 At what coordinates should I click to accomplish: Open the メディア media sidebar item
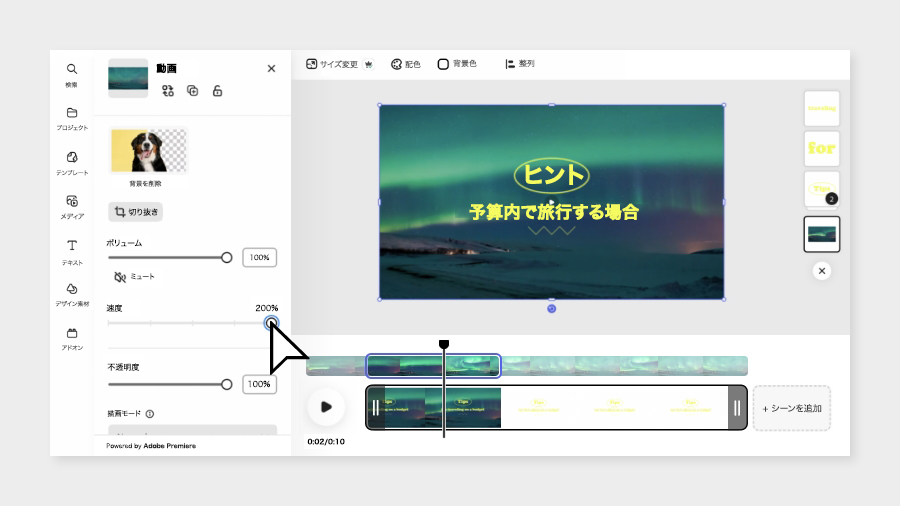[72, 207]
